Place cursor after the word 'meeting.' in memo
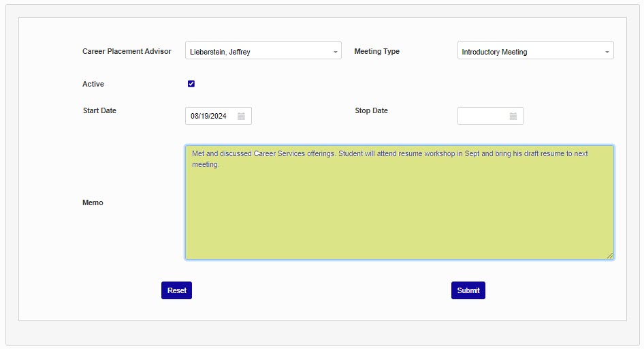 tap(220, 165)
